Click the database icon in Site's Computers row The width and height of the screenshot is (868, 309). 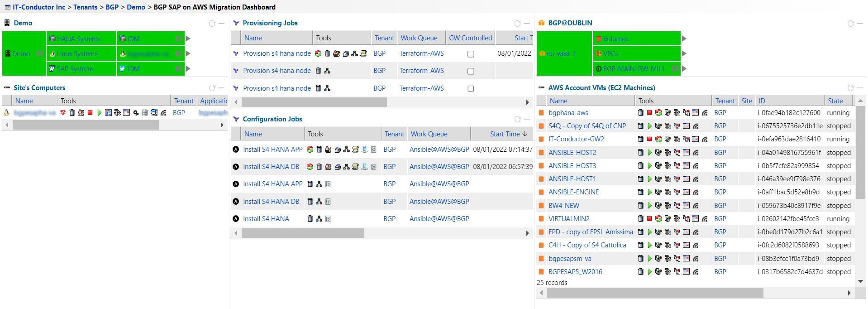tap(145, 113)
